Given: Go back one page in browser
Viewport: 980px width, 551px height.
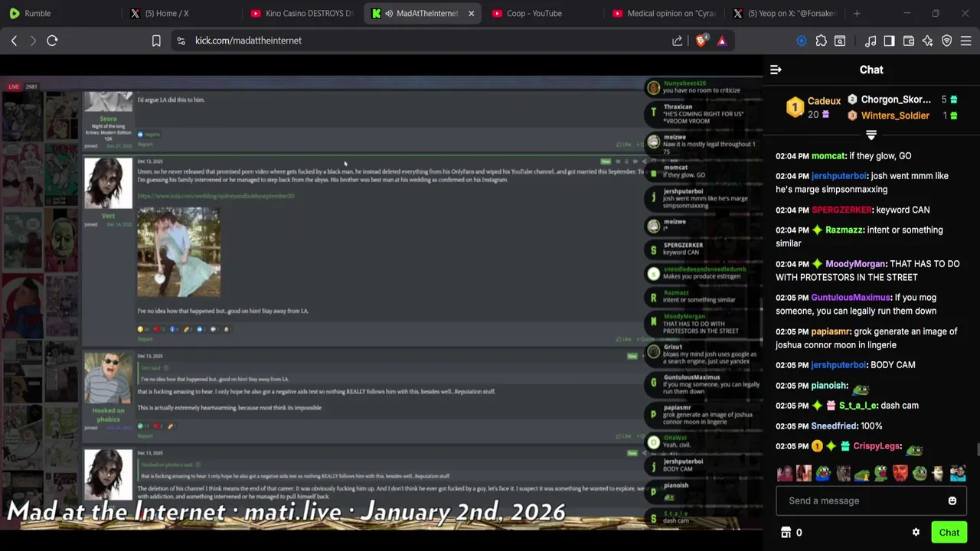Looking at the screenshot, I should [14, 41].
